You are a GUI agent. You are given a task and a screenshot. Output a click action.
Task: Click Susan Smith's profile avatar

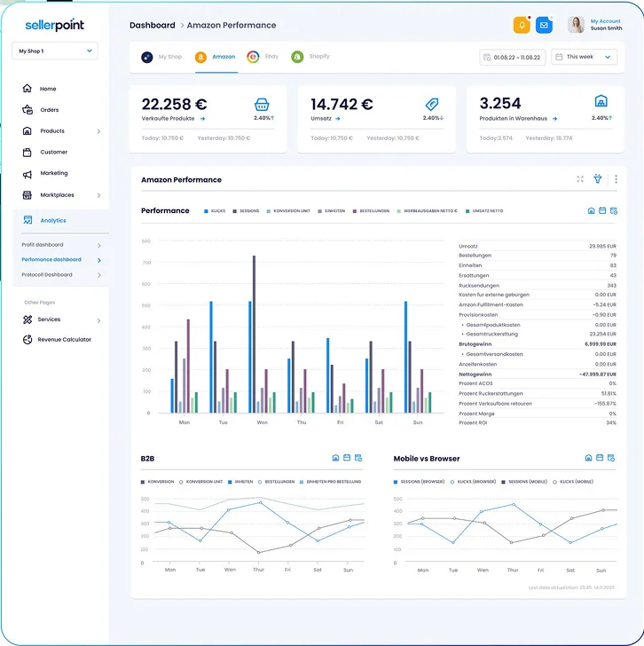tap(576, 25)
